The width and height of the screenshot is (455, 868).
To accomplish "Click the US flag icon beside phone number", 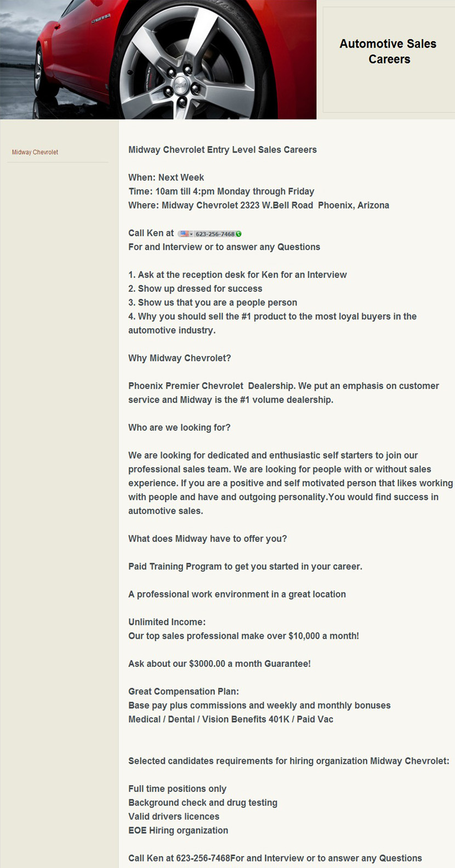I will point(184,234).
